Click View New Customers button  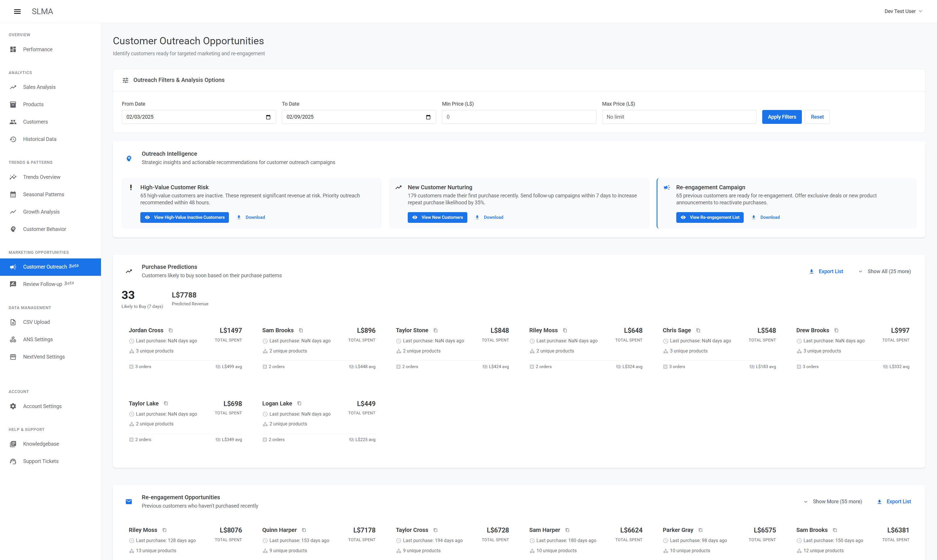coord(437,217)
